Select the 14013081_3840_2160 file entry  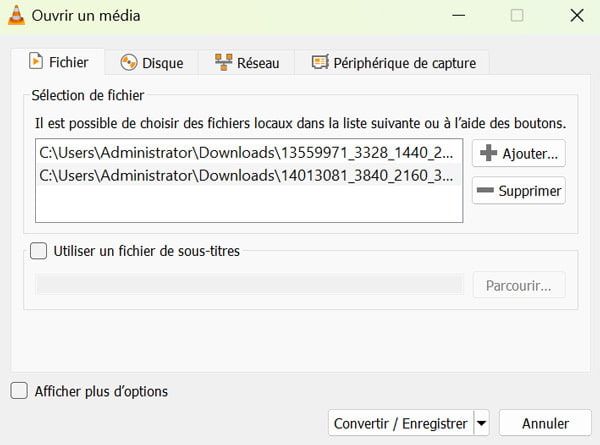tap(247, 175)
